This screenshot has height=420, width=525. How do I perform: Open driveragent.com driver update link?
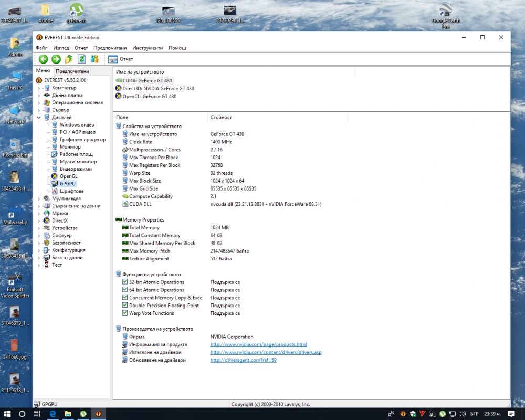[244, 360]
